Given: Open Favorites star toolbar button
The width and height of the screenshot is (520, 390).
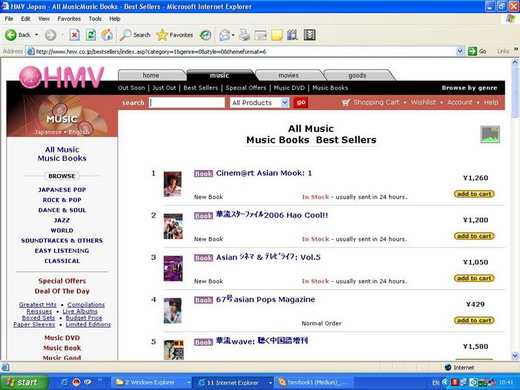Looking at the screenshot, I should click(175, 35).
